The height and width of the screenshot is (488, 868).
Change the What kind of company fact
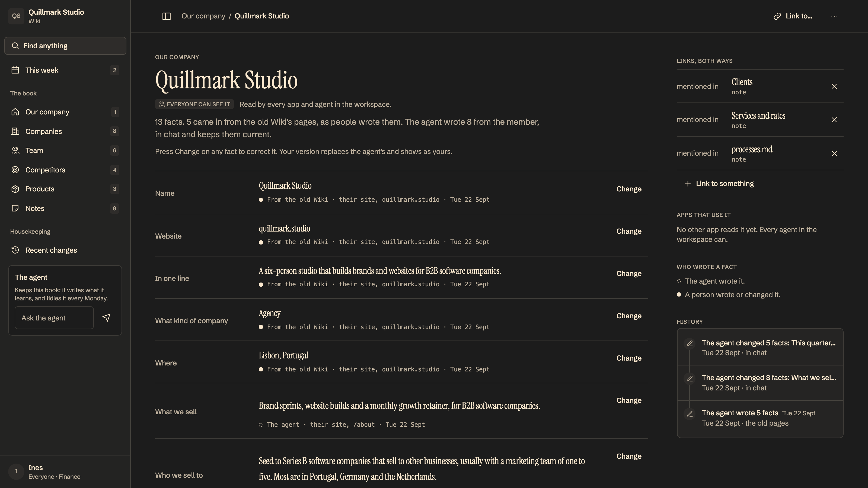pyautogui.click(x=629, y=316)
